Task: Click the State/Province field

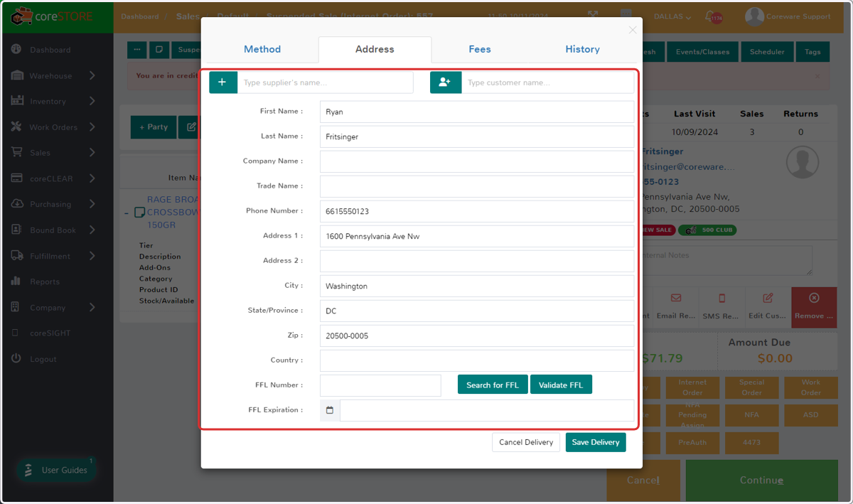Action: (x=477, y=311)
